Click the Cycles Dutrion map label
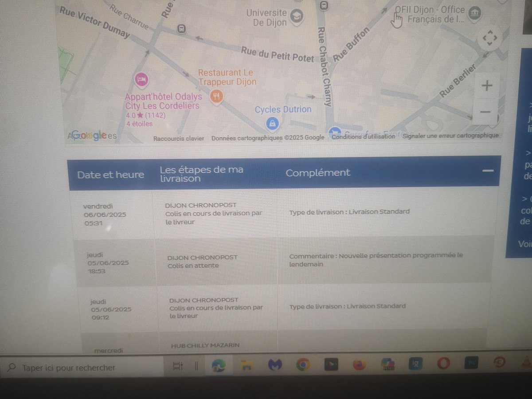Screen dimensions: 532x399 (x=283, y=110)
